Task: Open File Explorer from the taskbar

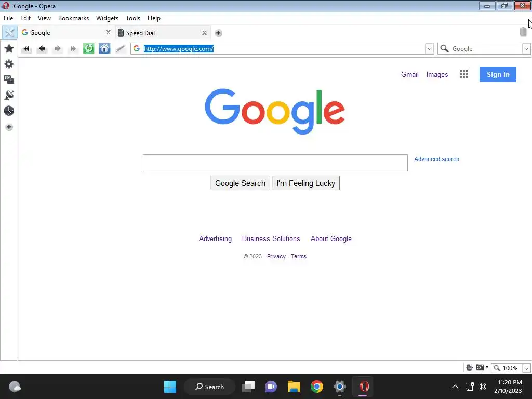Action: (x=294, y=387)
